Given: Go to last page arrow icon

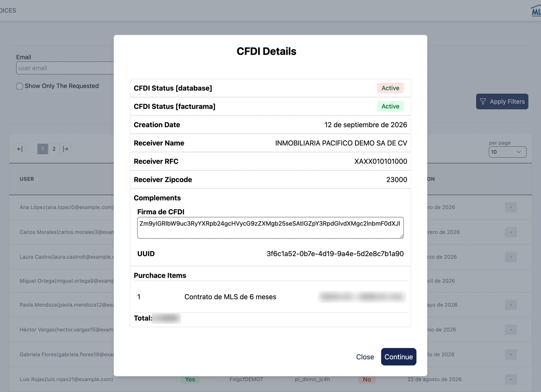Looking at the screenshot, I should (66, 149).
